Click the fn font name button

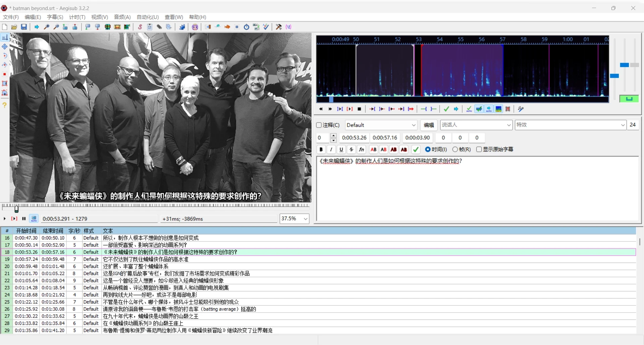(x=361, y=149)
